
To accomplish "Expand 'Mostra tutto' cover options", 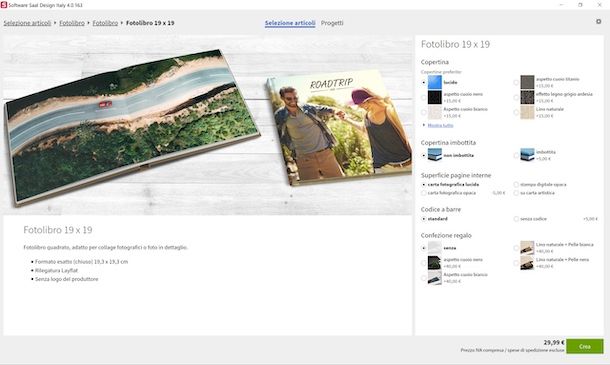I will (x=440, y=125).
